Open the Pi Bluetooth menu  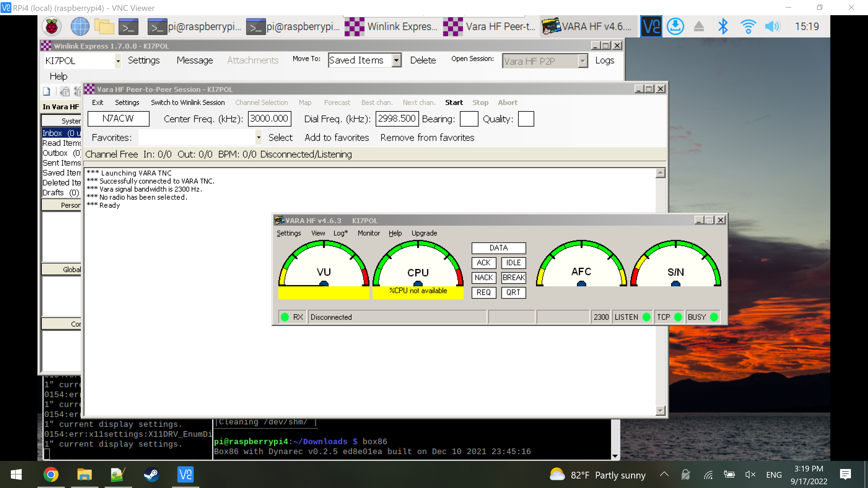(723, 26)
